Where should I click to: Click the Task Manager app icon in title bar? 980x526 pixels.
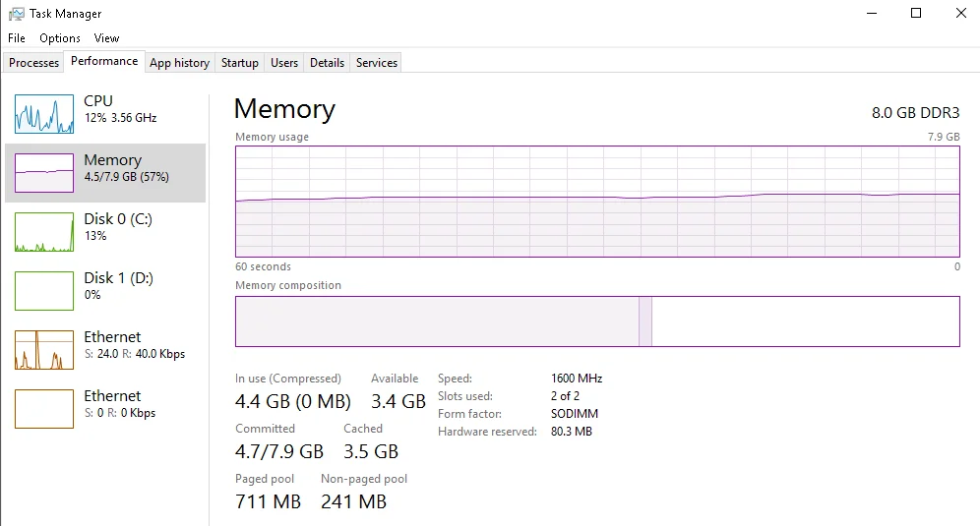17,14
